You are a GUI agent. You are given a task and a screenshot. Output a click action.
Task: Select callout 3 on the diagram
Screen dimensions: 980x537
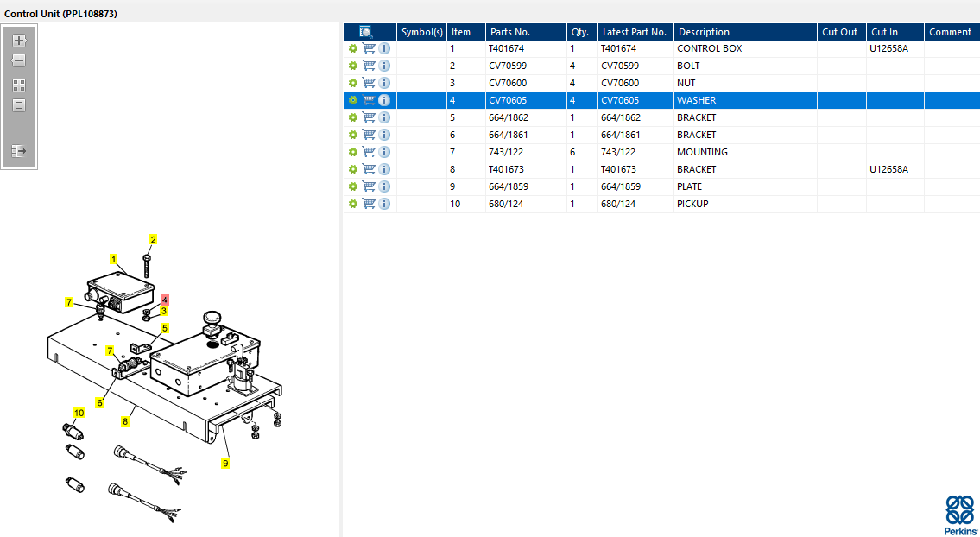point(164,311)
